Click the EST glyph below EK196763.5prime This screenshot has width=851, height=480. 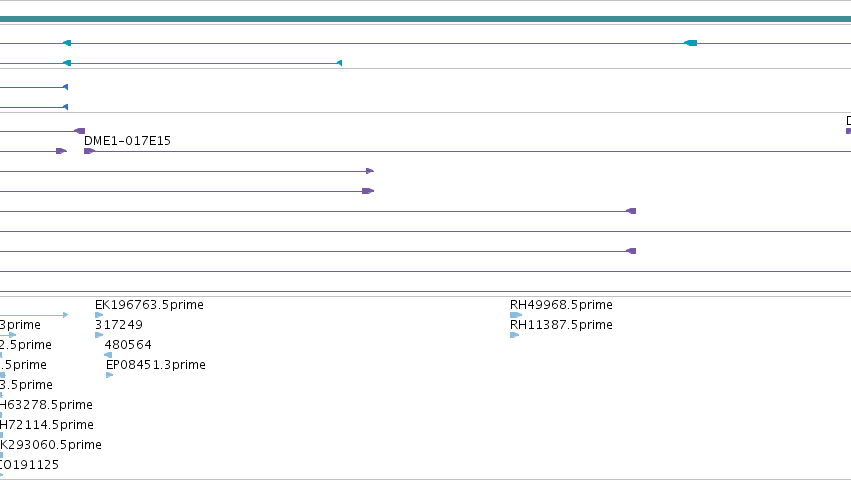click(99, 315)
